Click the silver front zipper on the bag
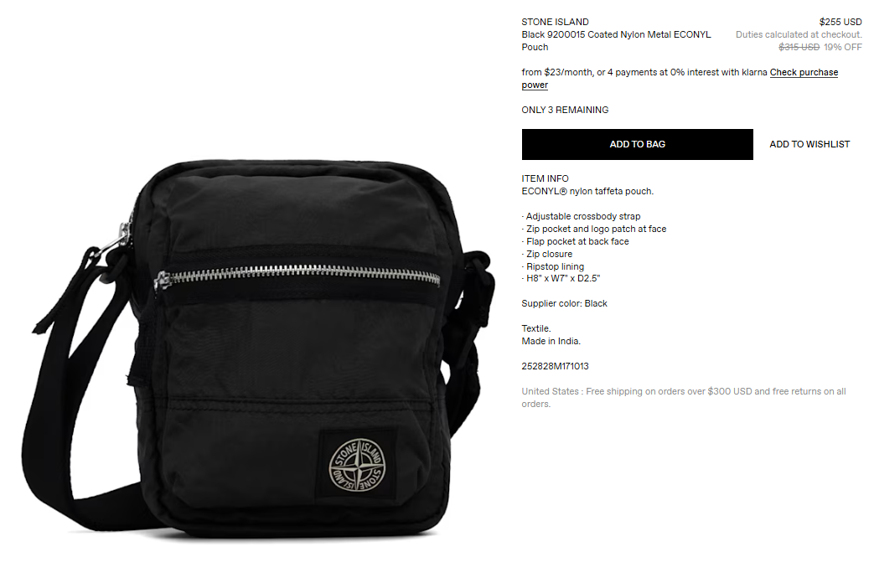 click(x=297, y=275)
